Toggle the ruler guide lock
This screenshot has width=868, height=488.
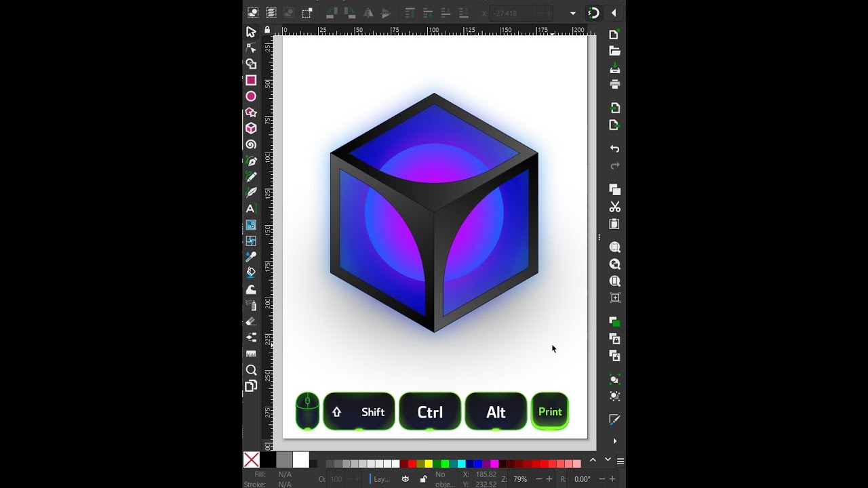pos(267,30)
